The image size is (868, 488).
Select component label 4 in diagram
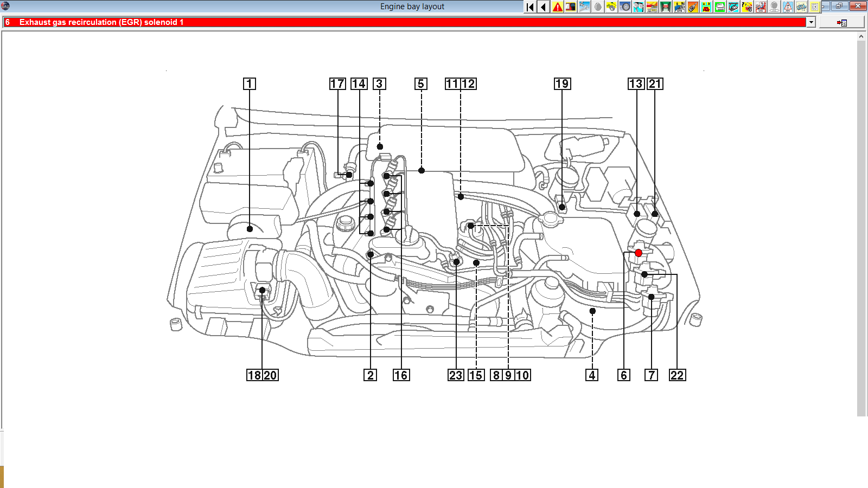(x=592, y=375)
